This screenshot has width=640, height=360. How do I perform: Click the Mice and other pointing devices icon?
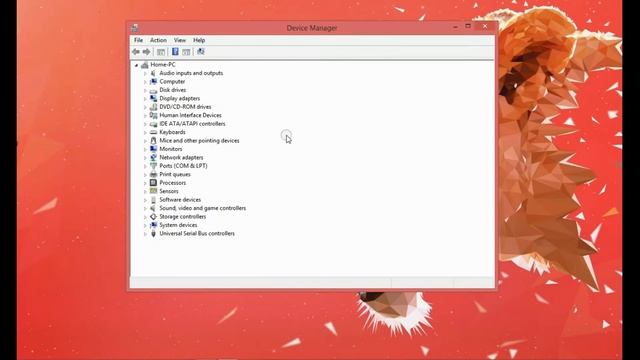(153, 141)
